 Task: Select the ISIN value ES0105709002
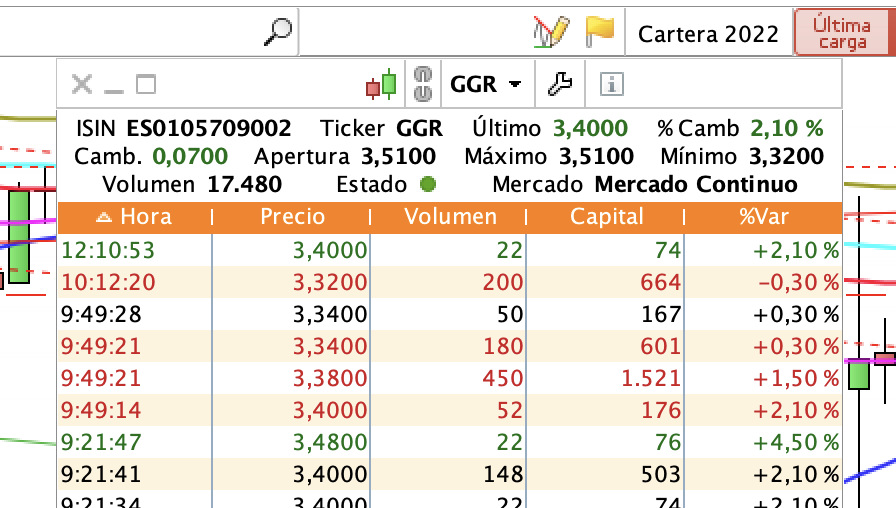[209, 129]
